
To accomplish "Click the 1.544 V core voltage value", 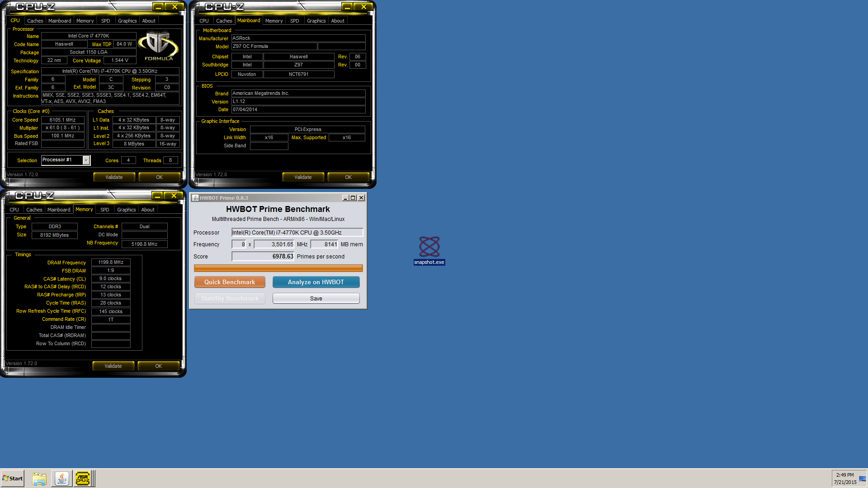I will coord(120,60).
